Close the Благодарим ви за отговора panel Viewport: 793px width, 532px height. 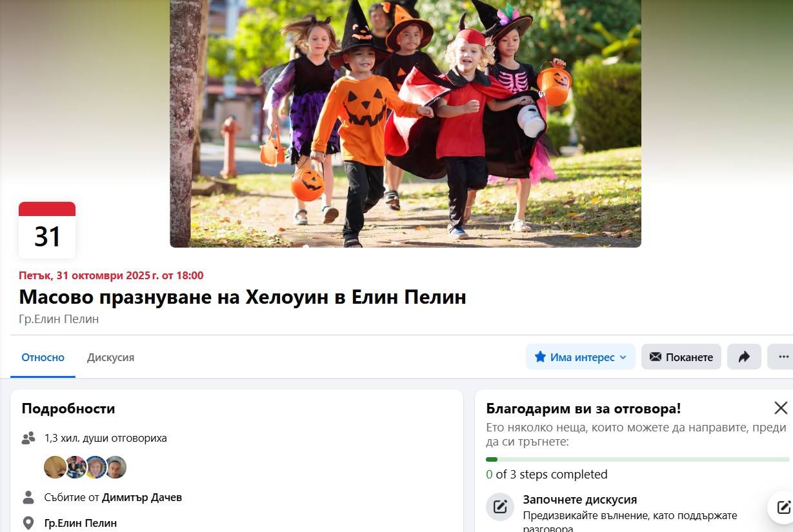point(781,408)
